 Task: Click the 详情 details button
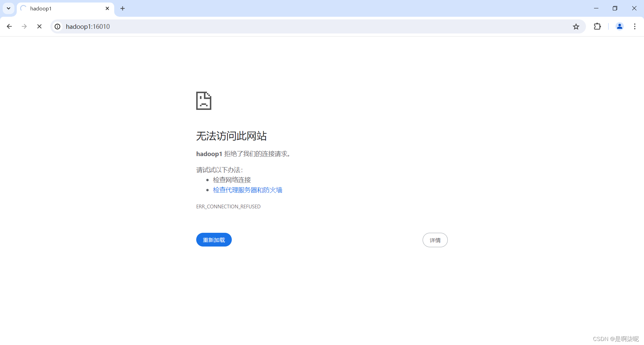(435, 240)
